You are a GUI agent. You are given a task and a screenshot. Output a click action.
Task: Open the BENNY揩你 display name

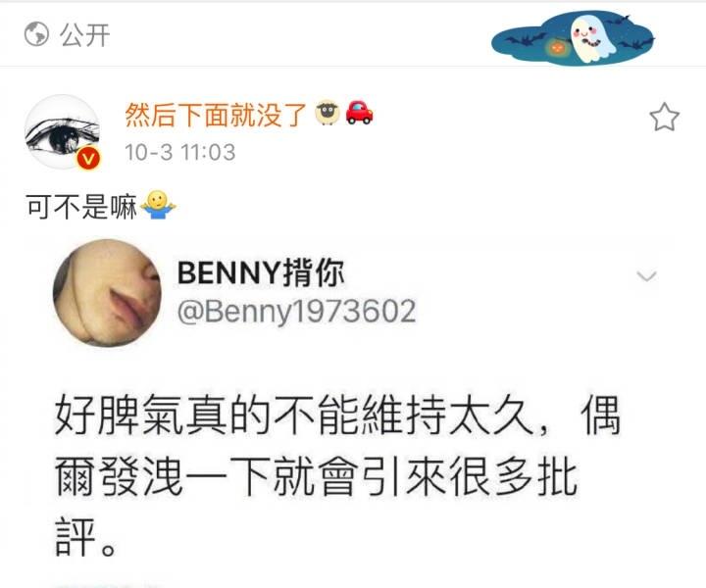tap(261, 273)
